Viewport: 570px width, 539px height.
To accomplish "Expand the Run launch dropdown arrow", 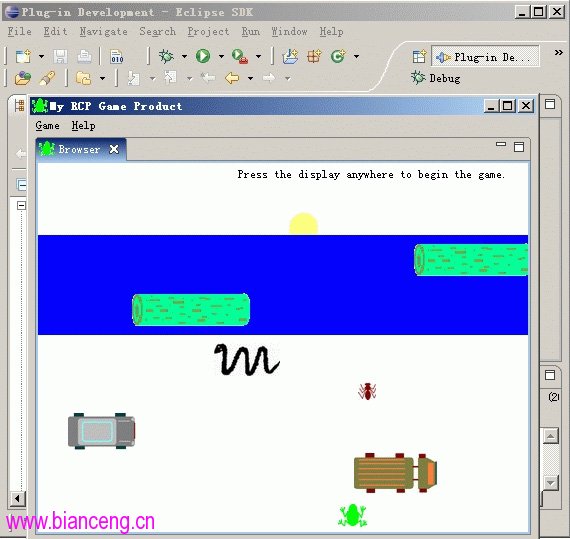I will (221, 56).
